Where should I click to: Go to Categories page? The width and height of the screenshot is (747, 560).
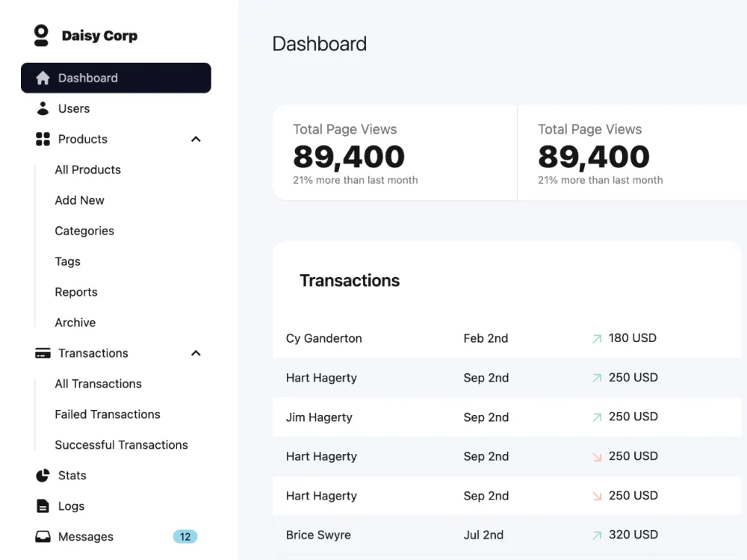[84, 231]
